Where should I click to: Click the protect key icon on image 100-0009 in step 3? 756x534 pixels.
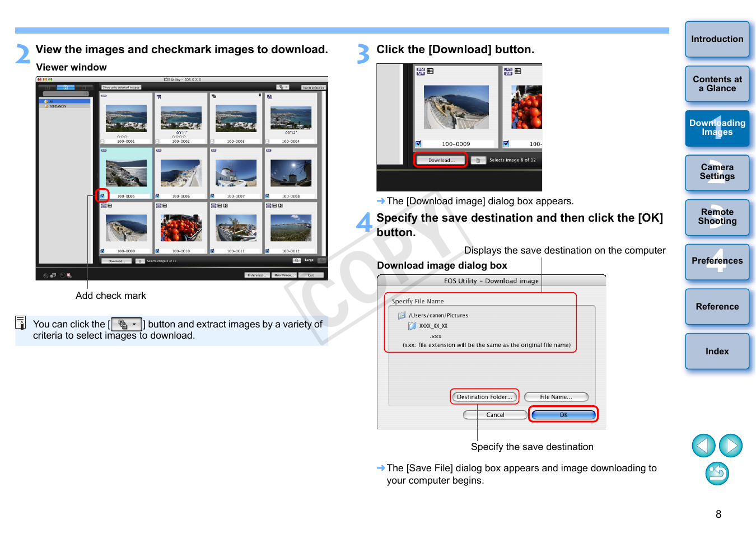click(430, 71)
